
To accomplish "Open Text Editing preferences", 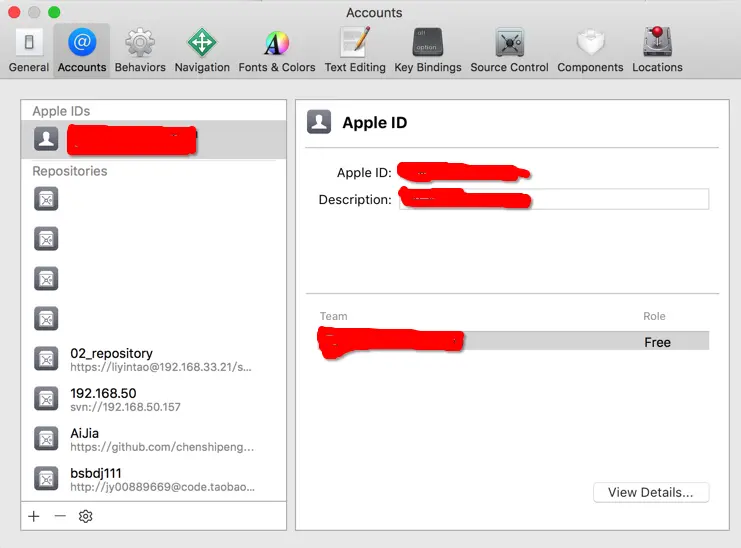I will (x=355, y=51).
